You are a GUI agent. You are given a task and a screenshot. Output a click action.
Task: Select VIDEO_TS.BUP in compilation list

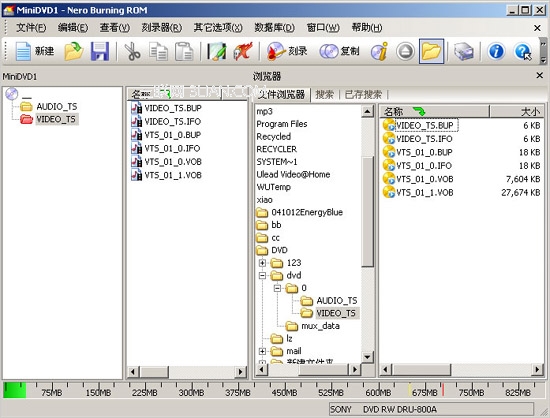pos(173,108)
